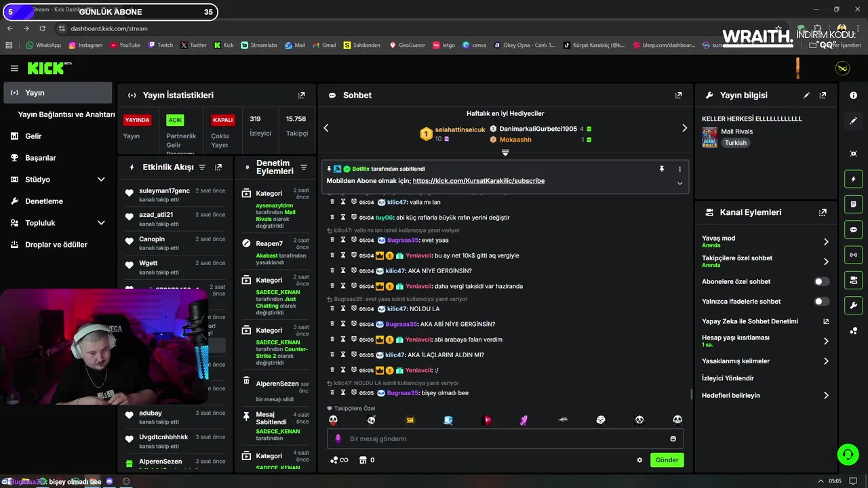This screenshot has height=488, width=868.
Task: Open Droplar ve ödüller in sidebar
Action: click(56, 245)
